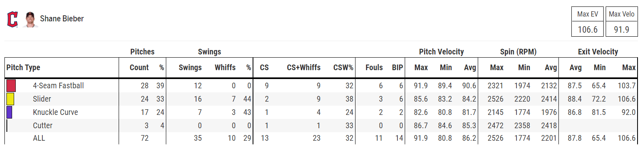Click the Max Velo stat box
The width and height of the screenshot is (644, 152).
pyautogui.click(x=621, y=22)
